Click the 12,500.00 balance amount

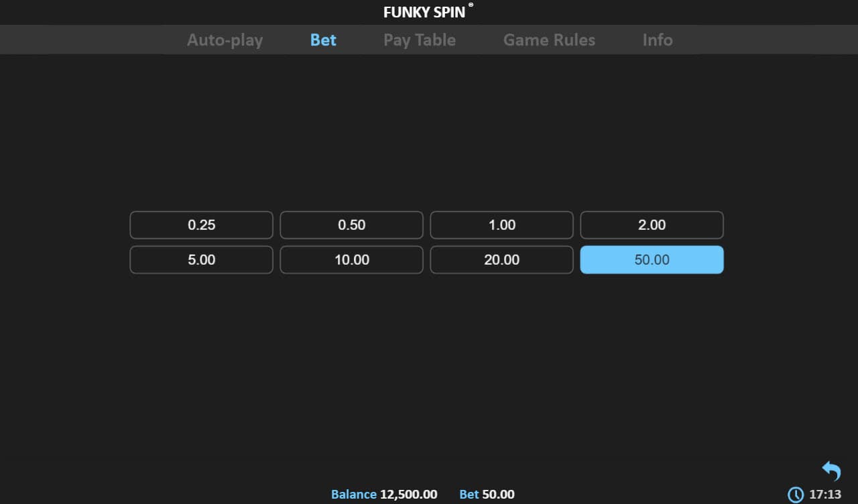[x=408, y=495]
